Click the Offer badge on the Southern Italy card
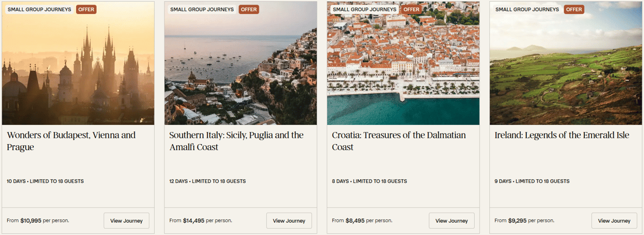The height and width of the screenshot is (235, 644). pos(249,9)
